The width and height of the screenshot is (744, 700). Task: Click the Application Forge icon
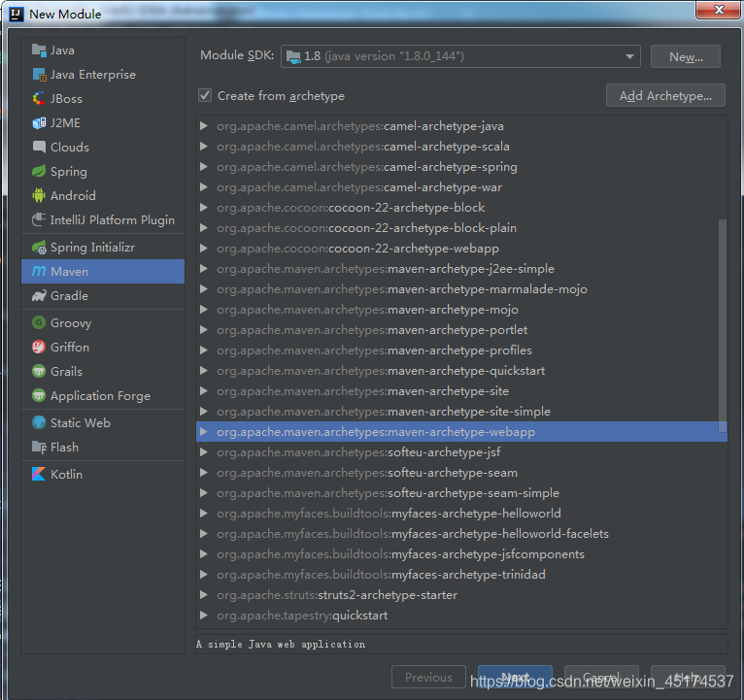39,395
